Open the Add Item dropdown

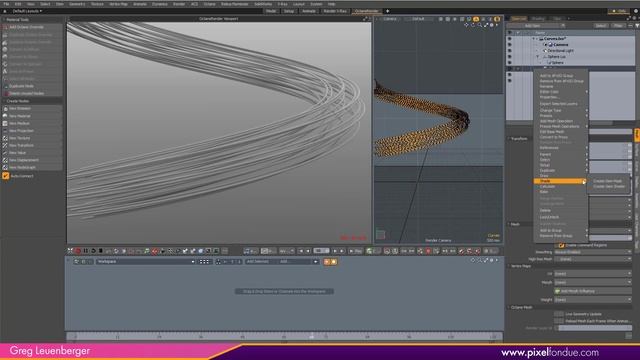pyautogui.click(x=535, y=26)
